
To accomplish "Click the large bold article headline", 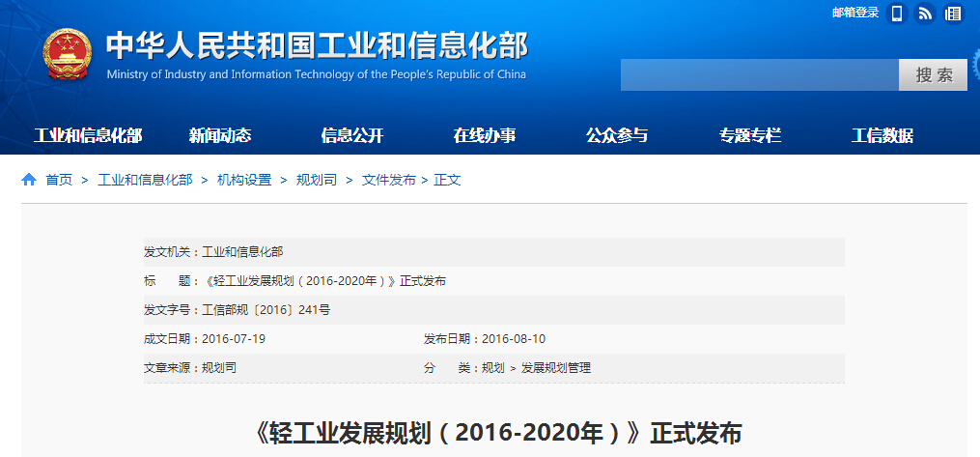I will point(498,433).
